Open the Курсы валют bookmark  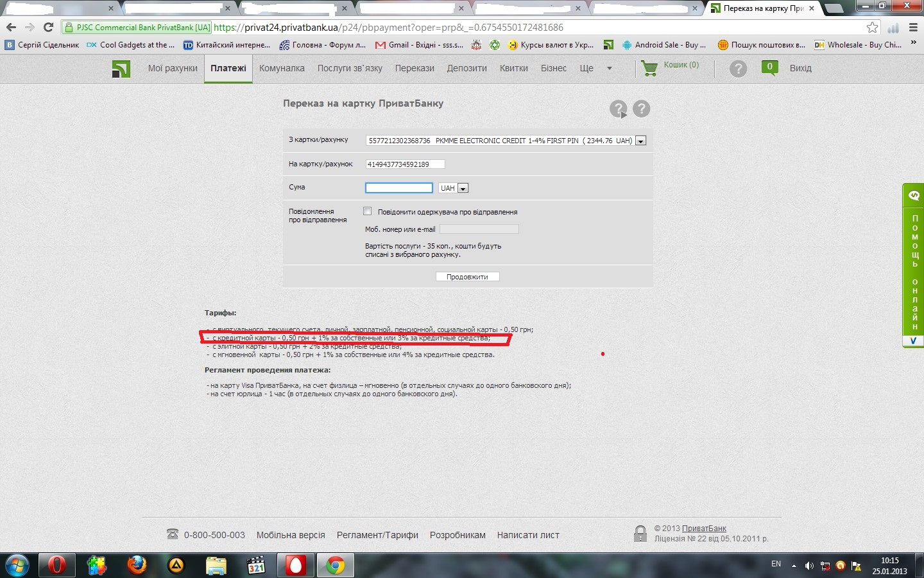[551, 45]
